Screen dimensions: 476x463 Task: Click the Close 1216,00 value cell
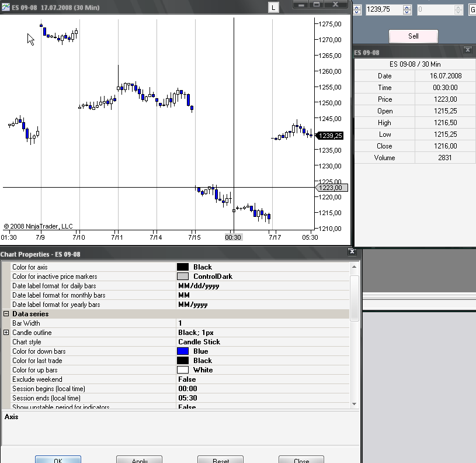click(x=444, y=146)
